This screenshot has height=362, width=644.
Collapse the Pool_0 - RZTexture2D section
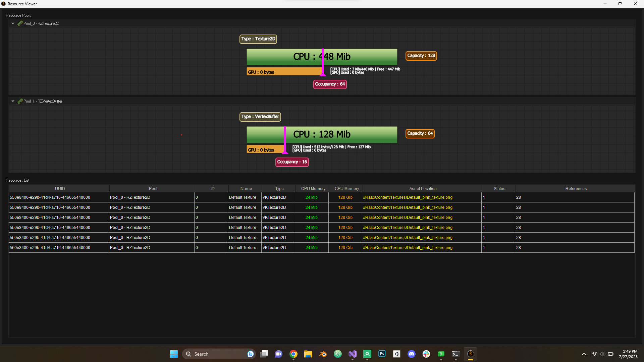pyautogui.click(x=13, y=23)
